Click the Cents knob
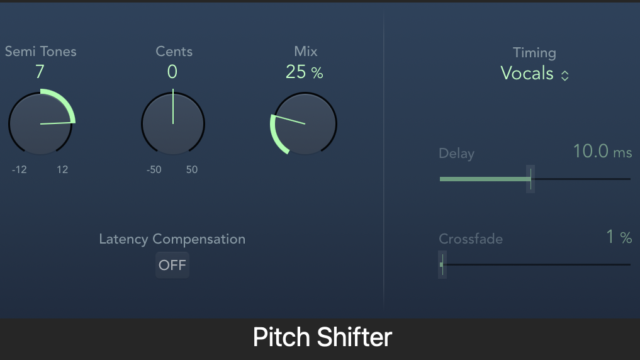Screen dimensions: 640x360 tap(173, 123)
